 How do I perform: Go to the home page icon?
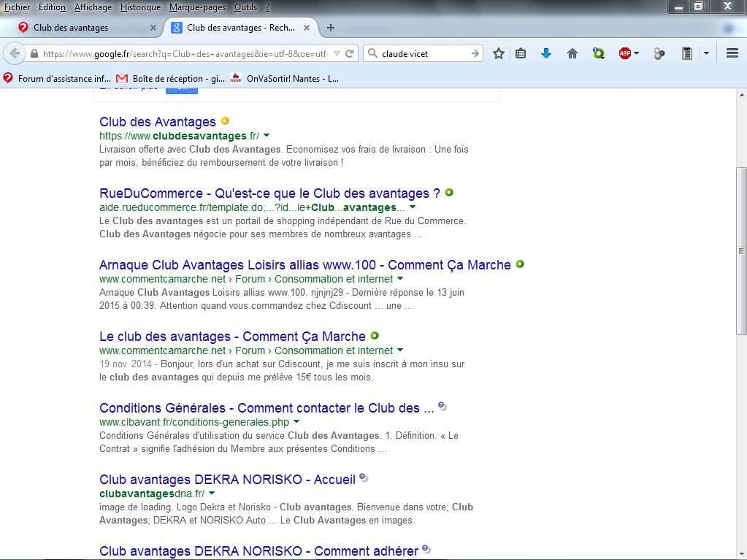point(572,53)
